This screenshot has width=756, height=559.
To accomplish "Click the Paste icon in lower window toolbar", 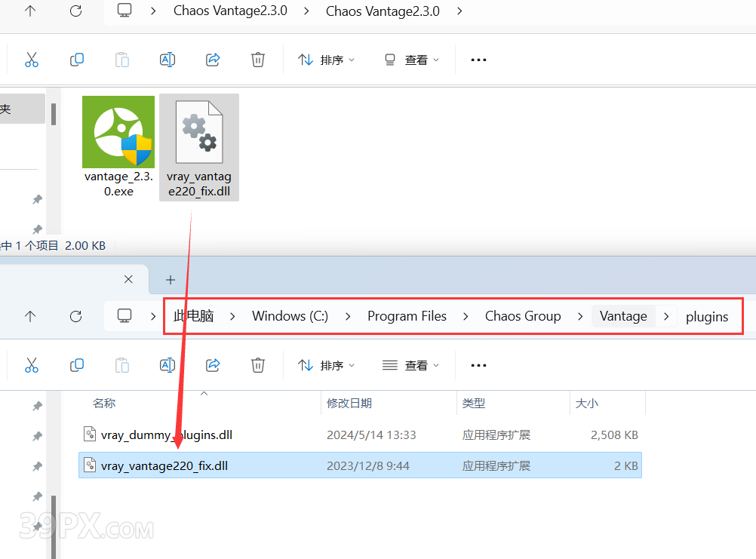I will click(122, 365).
